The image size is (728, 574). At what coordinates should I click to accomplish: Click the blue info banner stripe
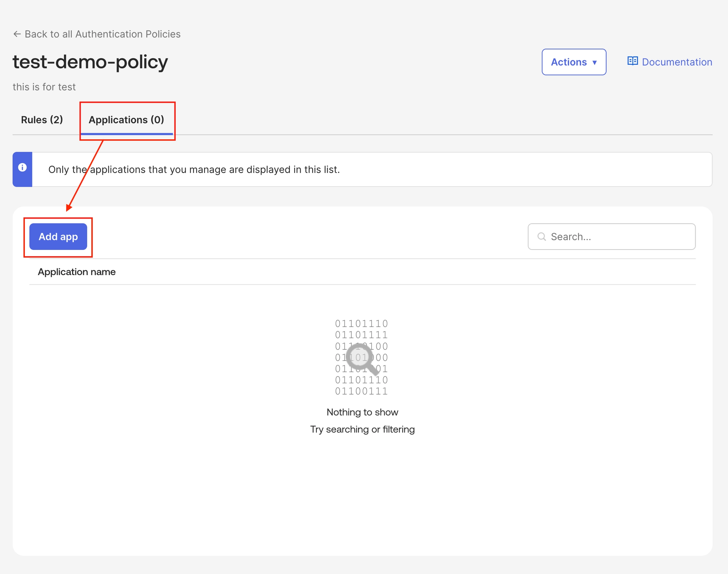22,179
